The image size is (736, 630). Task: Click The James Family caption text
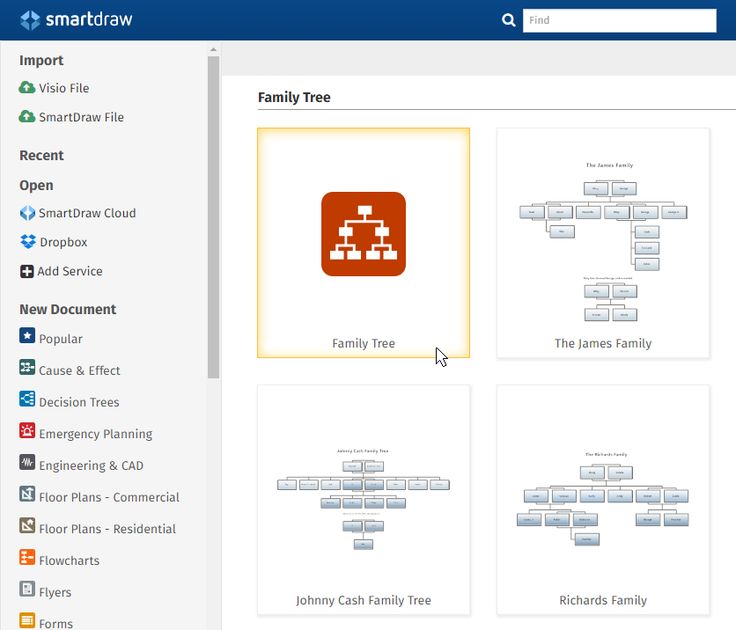click(x=603, y=344)
